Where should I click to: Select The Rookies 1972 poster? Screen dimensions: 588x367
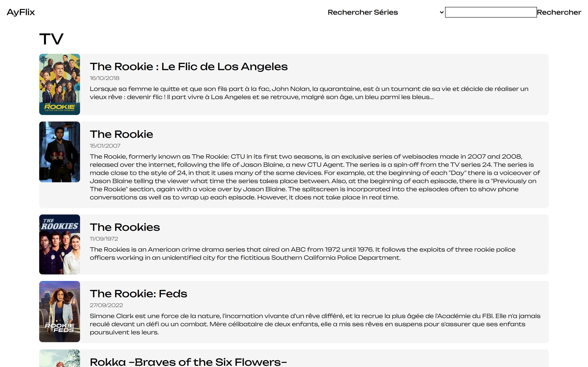pos(60,244)
